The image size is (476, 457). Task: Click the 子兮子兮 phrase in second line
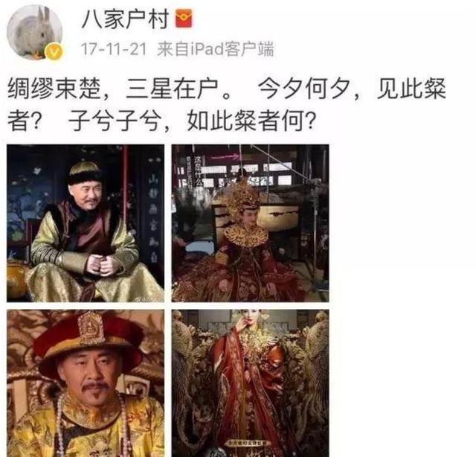coord(114,121)
